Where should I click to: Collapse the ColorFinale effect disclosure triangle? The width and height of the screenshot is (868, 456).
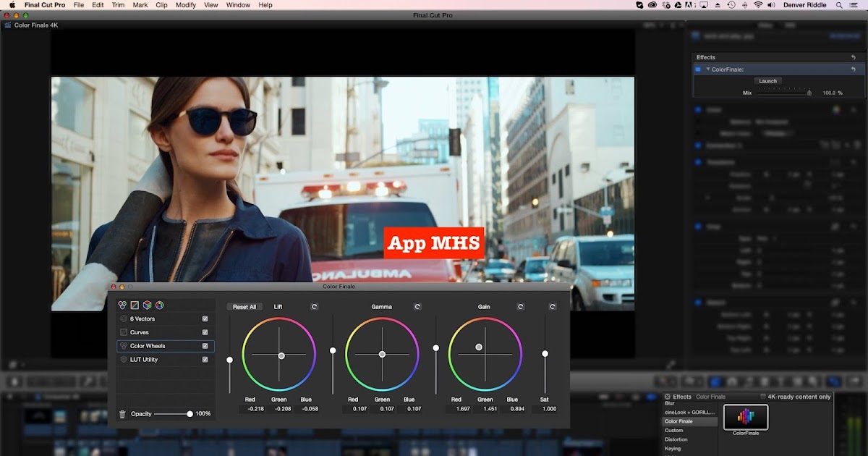708,69
